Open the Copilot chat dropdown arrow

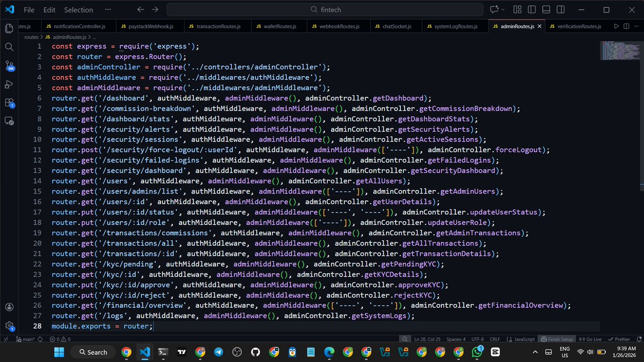(504, 10)
